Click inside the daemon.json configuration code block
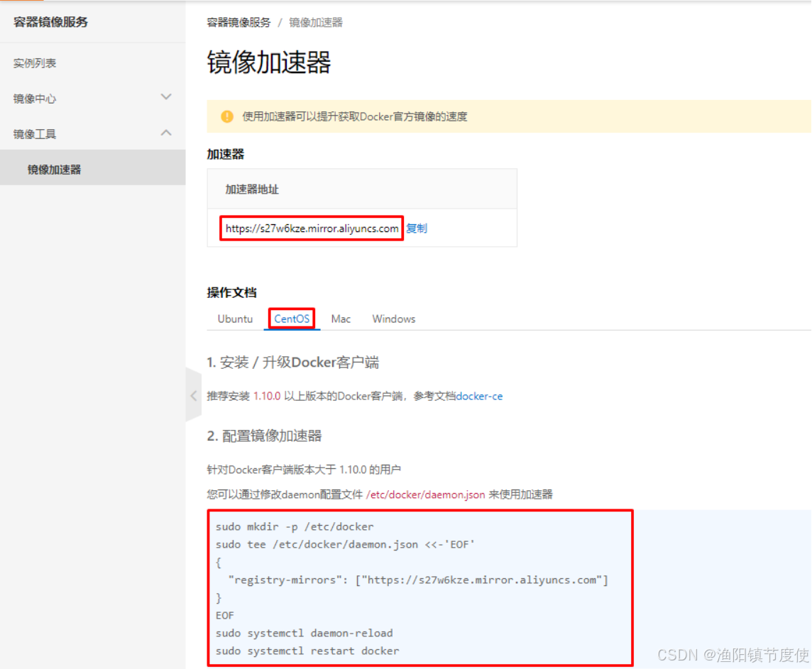 click(x=419, y=587)
